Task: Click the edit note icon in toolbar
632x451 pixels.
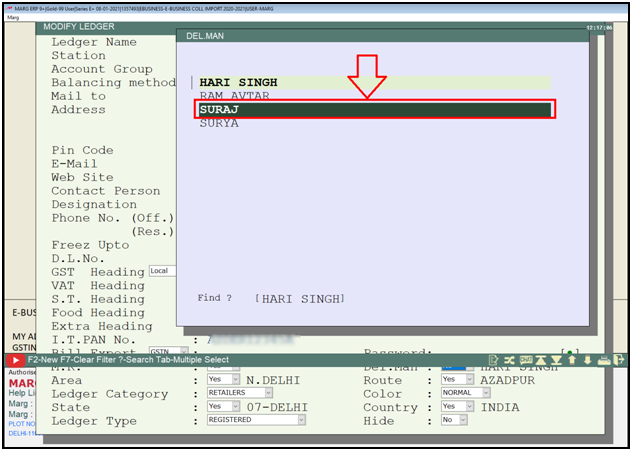Action: [494, 360]
